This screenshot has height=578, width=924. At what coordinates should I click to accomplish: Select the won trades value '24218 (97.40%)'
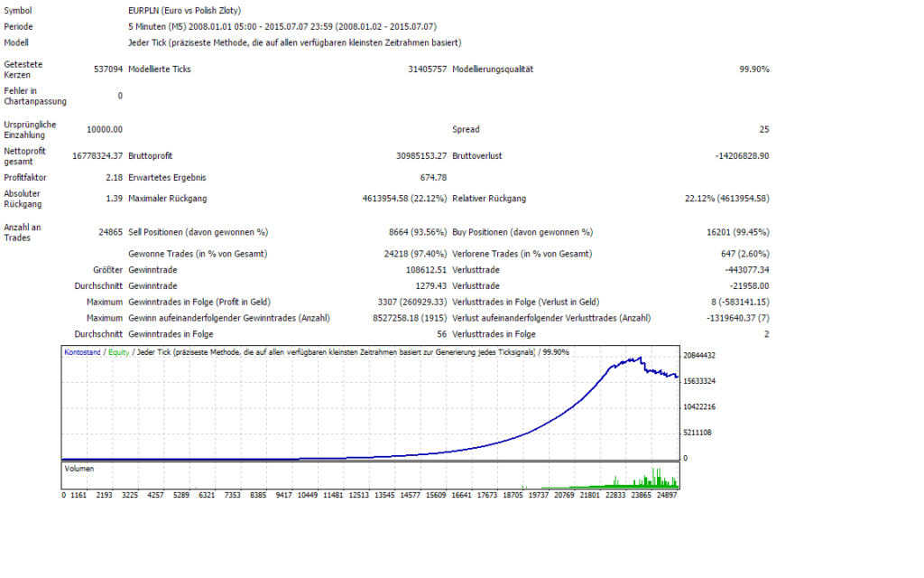pyautogui.click(x=415, y=254)
